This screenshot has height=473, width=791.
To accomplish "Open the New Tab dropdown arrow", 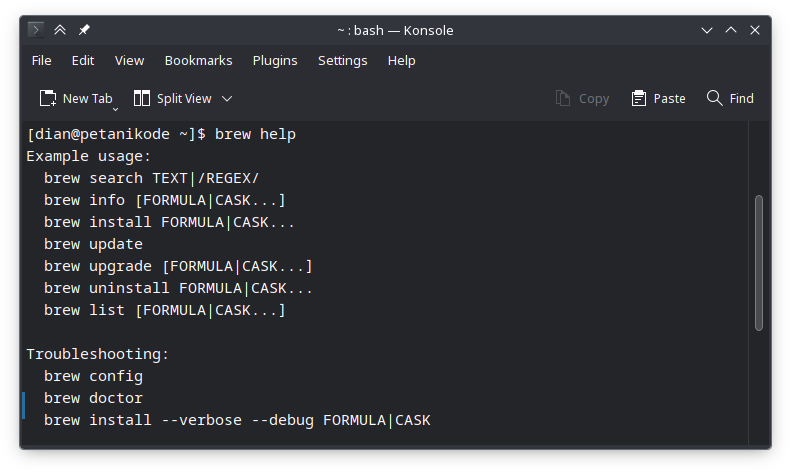I will click(x=116, y=106).
